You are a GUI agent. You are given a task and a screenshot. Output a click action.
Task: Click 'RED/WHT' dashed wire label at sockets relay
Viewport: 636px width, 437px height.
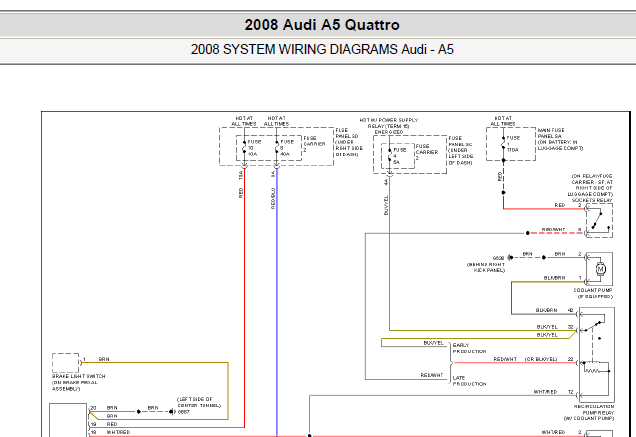553,230
